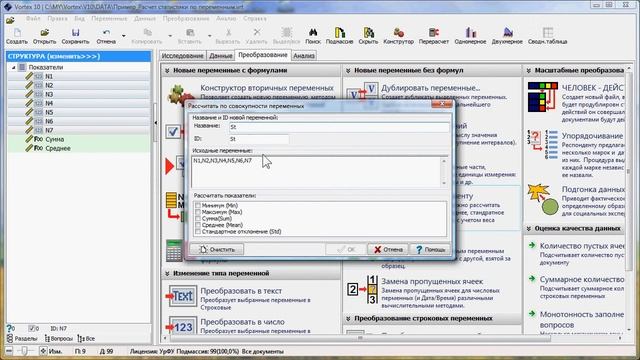Click the Удалить toolbar icon
Viewport: 640px width, 360px height.
click(256, 33)
